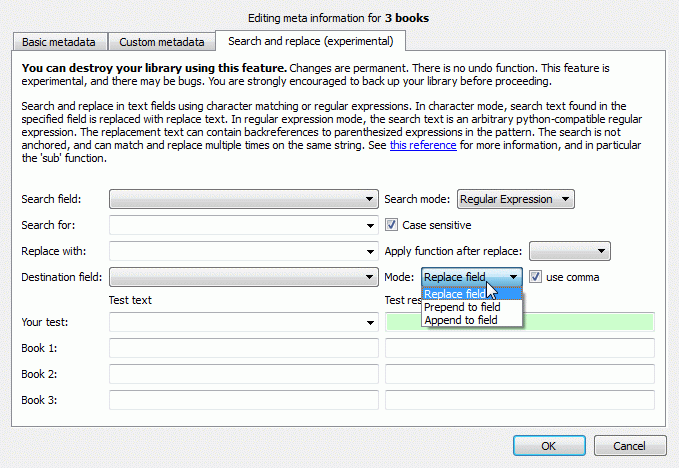Screen dimensions: 679x468
Task: Select Replace field in Mode list
Action: pos(457,294)
